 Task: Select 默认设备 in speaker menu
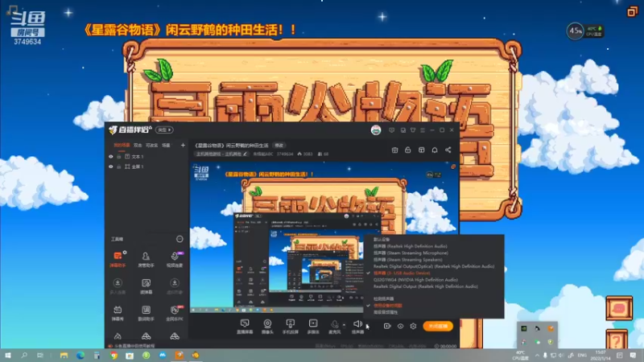(x=382, y=239)
